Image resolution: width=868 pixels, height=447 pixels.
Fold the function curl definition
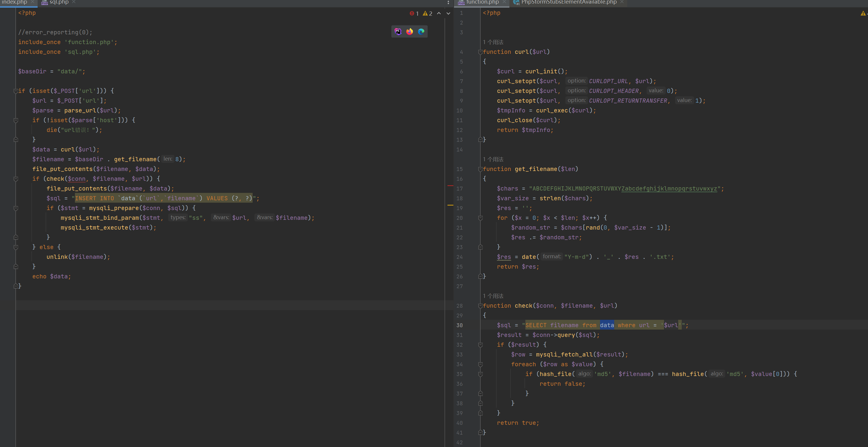[480, 52]
